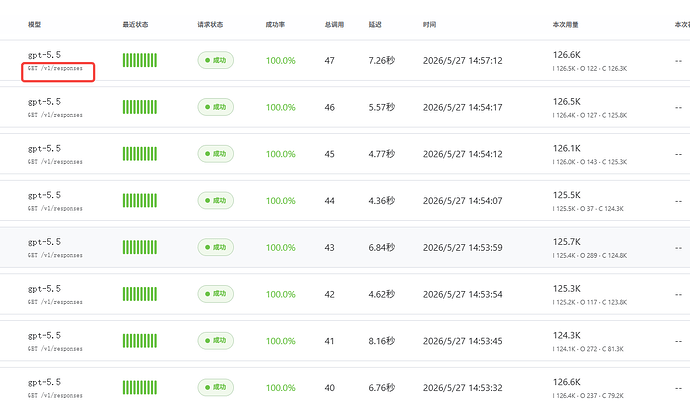The image size is (690, 405).
Task: Click the 成功 badge in the 14:54:12 row
Action: 216,154
